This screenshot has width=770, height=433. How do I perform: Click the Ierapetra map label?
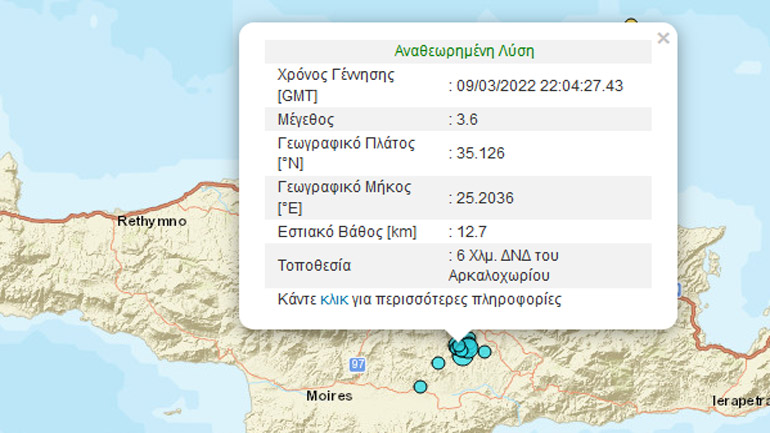tap(741, 401)
